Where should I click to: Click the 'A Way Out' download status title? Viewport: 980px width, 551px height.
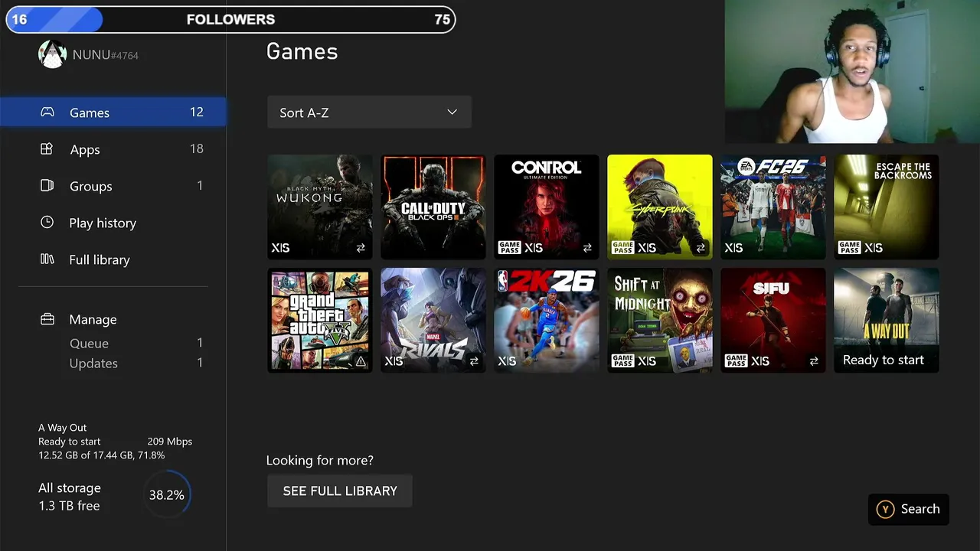[x=63, y=428]
